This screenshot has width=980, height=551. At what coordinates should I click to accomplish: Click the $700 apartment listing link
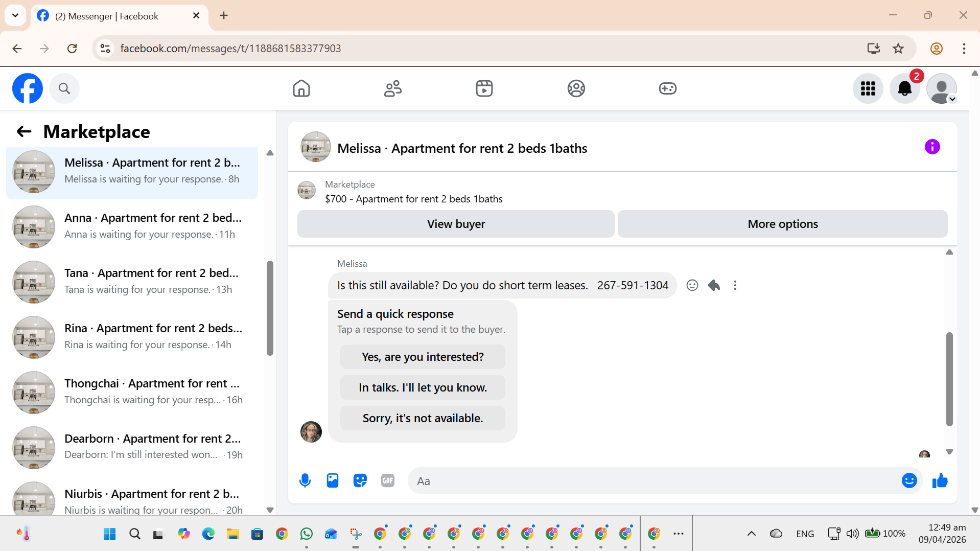pos(414,199)
